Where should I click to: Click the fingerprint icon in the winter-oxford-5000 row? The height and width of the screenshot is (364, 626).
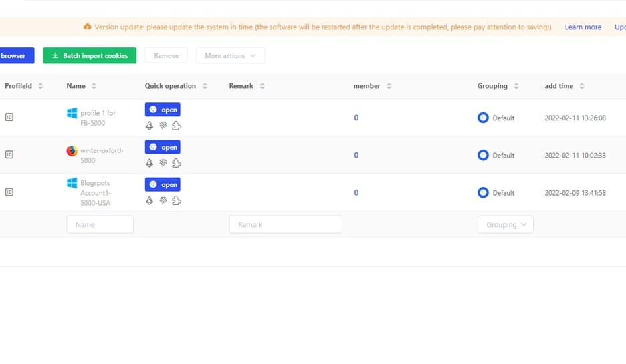(x=163, y=163)
